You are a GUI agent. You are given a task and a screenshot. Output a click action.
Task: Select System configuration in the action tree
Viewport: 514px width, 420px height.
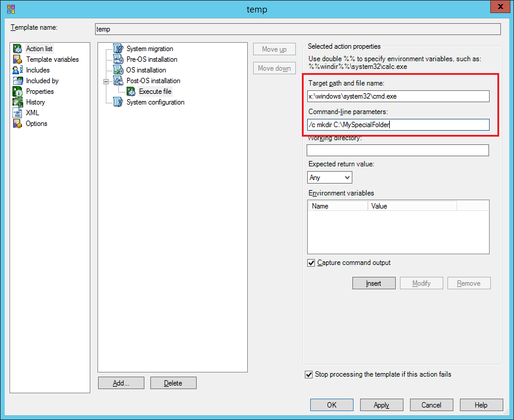(155, 102)
